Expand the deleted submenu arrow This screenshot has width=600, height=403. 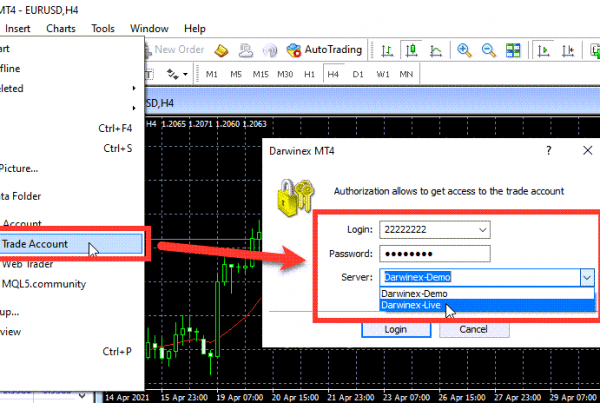134,88
